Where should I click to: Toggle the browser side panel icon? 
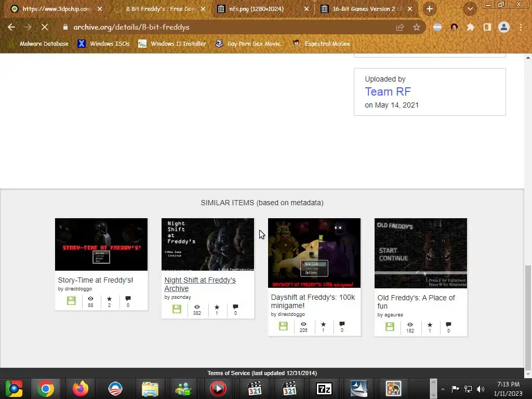click(x=487, y=27)
